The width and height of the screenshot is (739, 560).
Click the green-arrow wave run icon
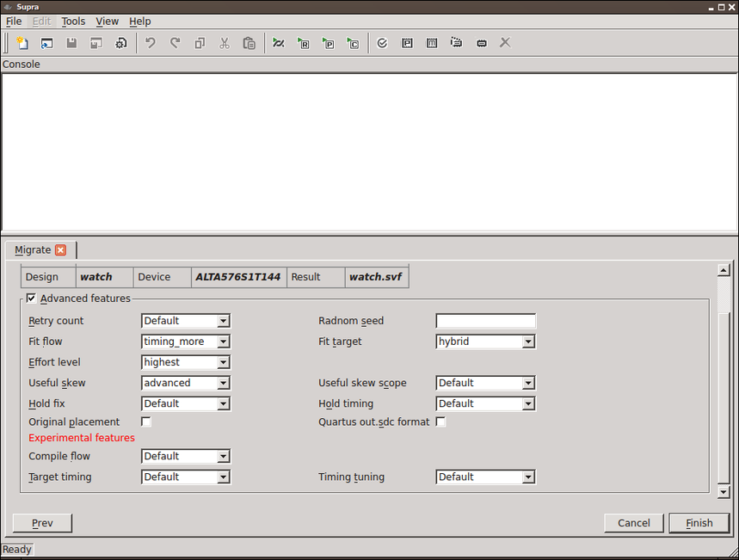click(279, 43)
